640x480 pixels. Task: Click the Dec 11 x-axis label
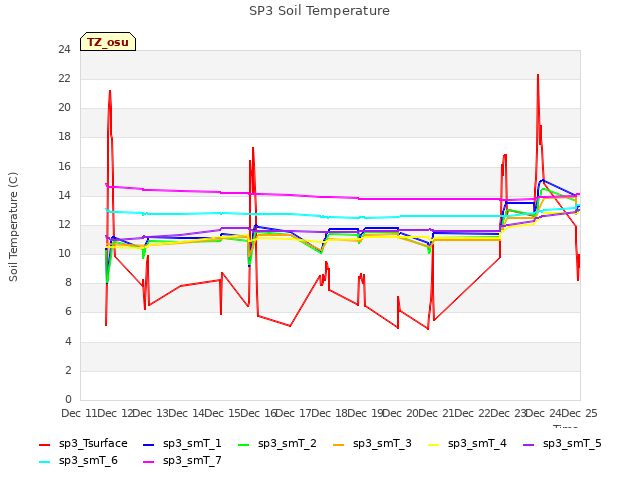(80, 413)
